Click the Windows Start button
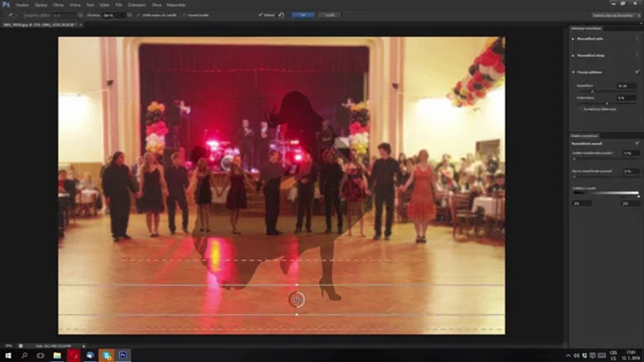 (8, 355)
